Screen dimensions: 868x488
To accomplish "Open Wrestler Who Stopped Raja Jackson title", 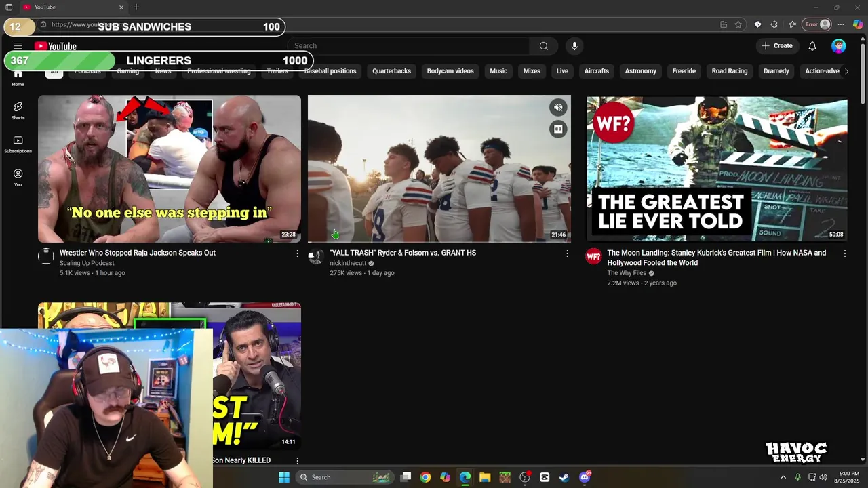I will click(x=138, y=253).
